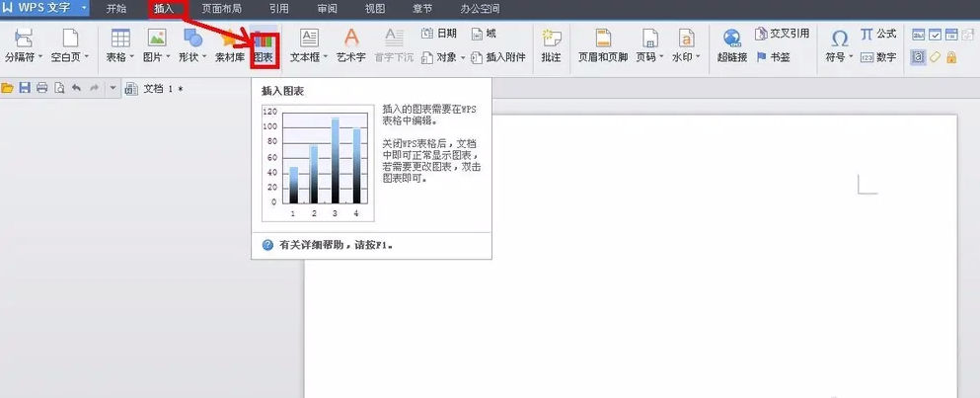Add a 书签 bookmark
Image resolution: width=980 pixels, height=398 pixels.
[773, 57]
